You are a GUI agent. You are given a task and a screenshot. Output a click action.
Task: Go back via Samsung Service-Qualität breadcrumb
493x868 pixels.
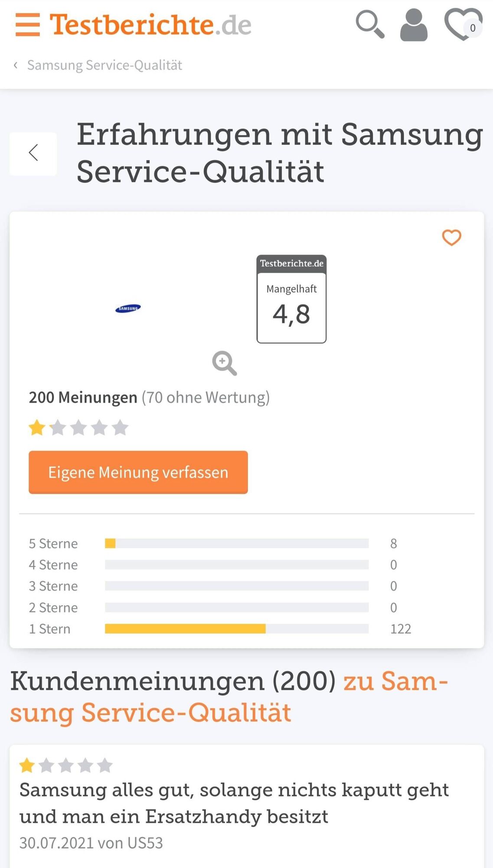[104, 65]
